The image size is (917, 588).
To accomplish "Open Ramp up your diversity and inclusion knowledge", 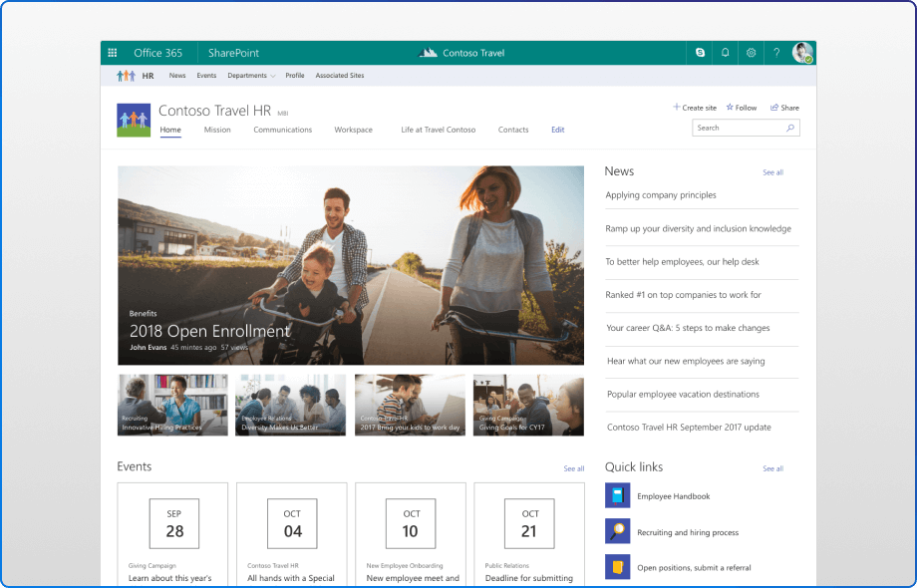I will tap(699, 228).
